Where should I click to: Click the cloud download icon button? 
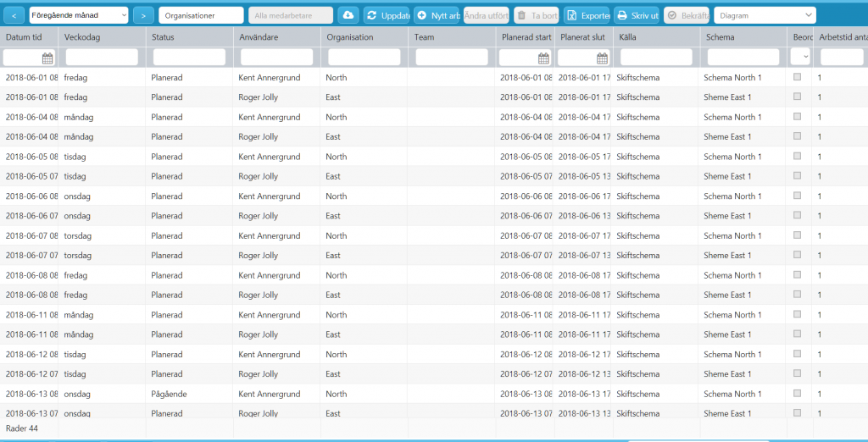pos(348,15)
